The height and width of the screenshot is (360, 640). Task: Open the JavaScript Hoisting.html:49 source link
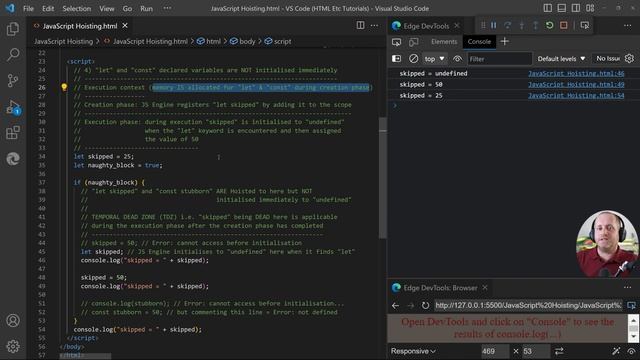pyautogui.click(x=576, y=84)
